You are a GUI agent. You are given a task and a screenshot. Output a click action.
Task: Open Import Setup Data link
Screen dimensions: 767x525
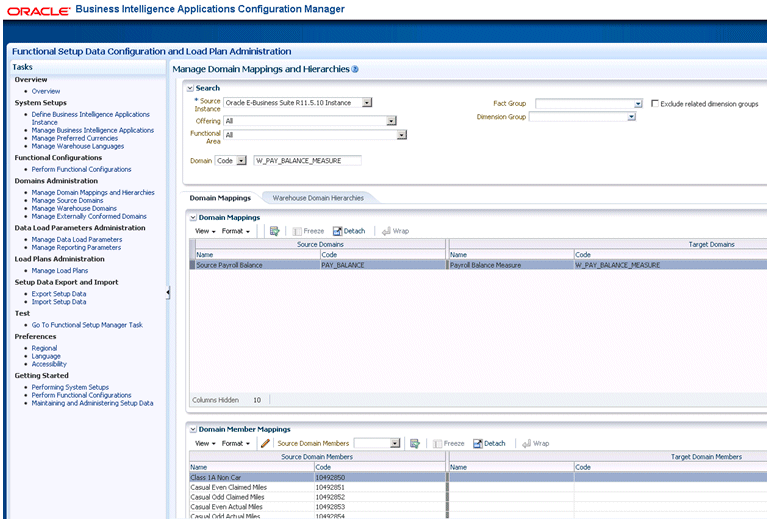pos(59,302)
